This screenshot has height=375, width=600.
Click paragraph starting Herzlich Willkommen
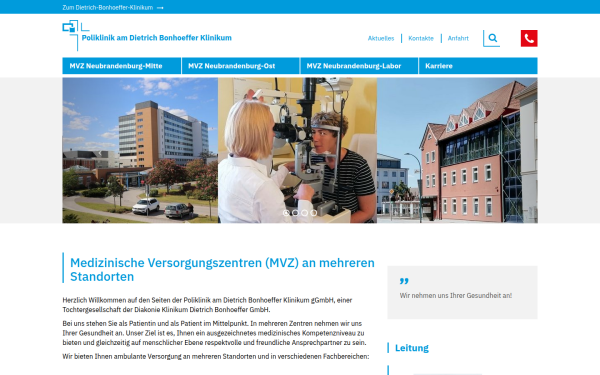[207, 305]
